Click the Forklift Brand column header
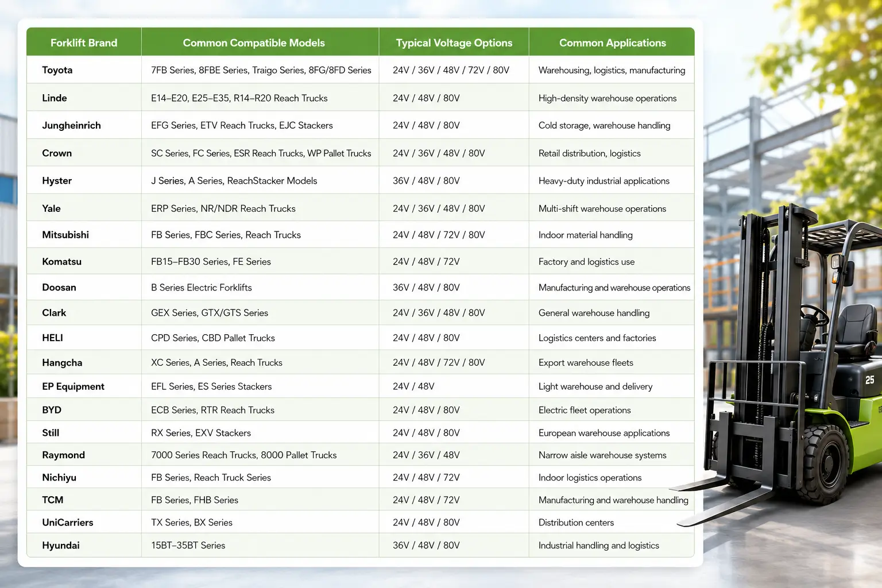This screenshot has width=882, height=588. 84,42
